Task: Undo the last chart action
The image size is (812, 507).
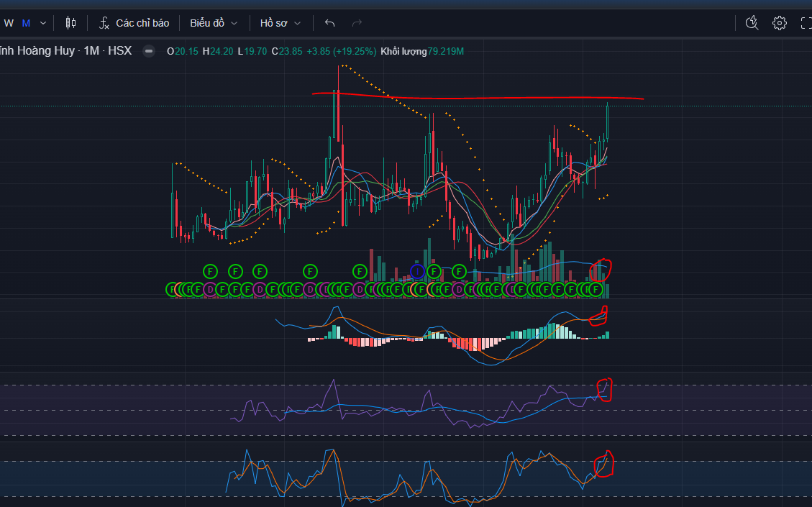Action: [x=330, y=23]
